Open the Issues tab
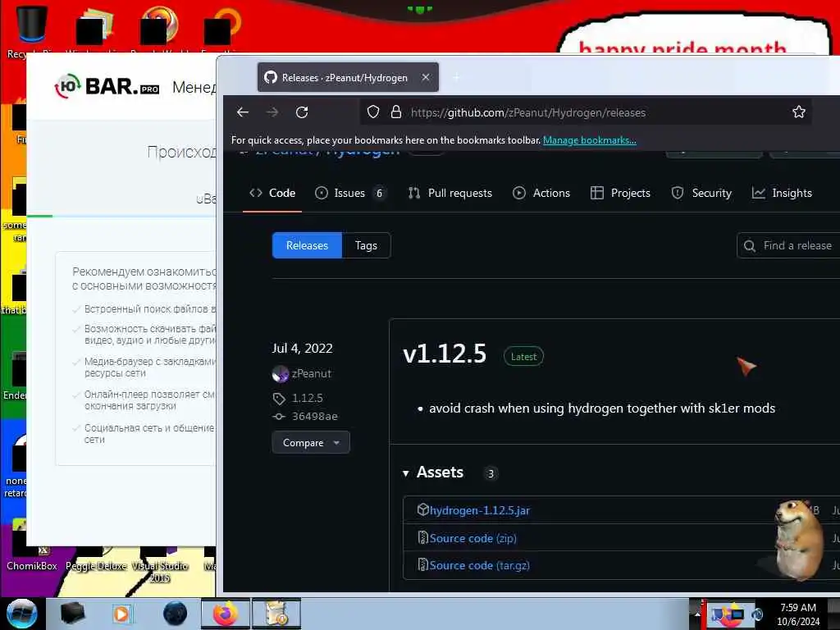The width and height of the screenshot is (840, 630). (349, 193)
